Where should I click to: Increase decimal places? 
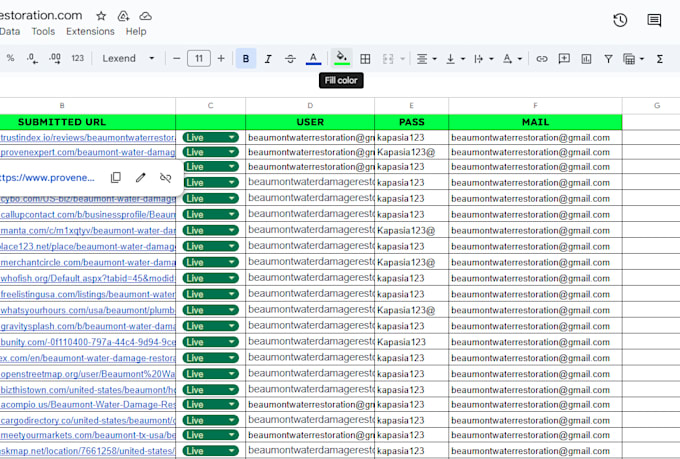55,58
